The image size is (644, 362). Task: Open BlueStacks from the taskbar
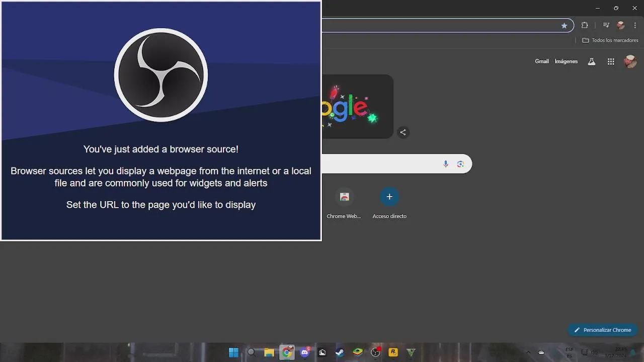[358, 352]
